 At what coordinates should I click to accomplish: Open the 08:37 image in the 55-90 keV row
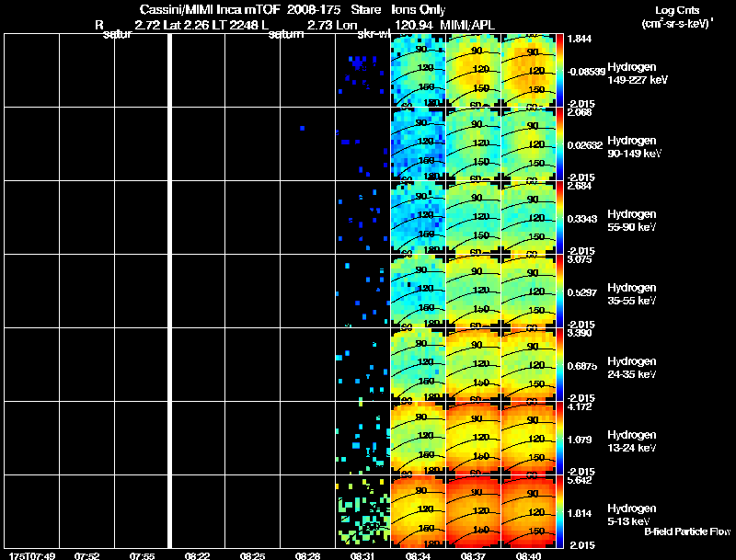coord(473,217)
